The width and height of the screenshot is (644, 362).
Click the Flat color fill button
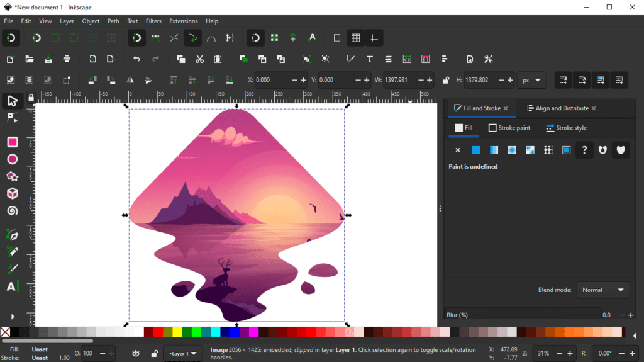475,150
